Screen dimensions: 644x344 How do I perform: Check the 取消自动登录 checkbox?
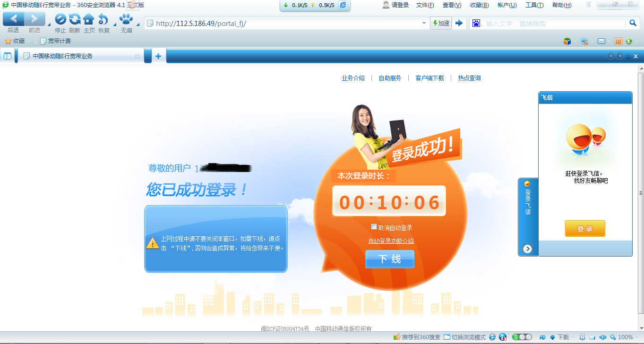tap(374, 227)
